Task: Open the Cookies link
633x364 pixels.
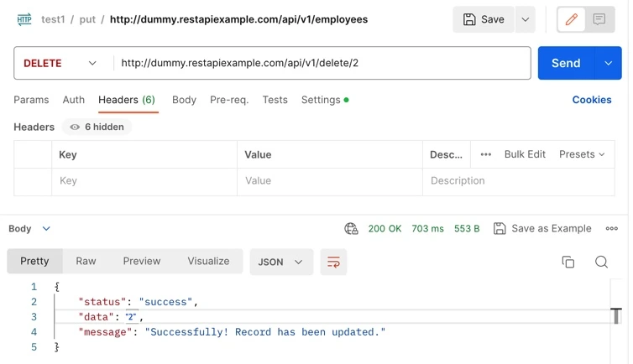Action: 592,100
